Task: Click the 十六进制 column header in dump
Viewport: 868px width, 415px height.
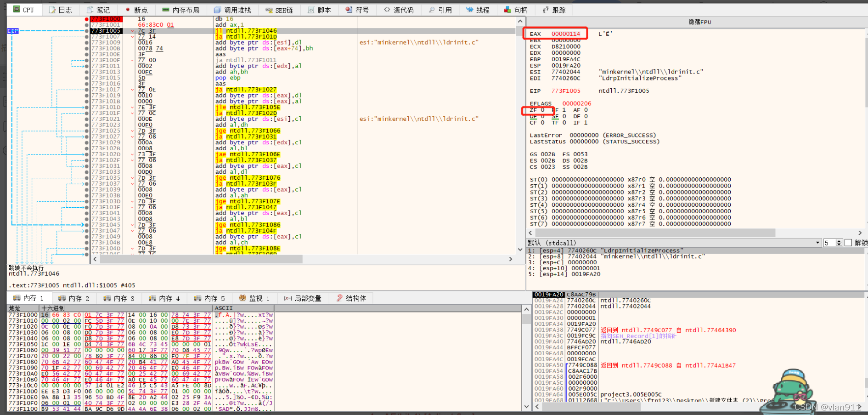Action: pos(126,308)
